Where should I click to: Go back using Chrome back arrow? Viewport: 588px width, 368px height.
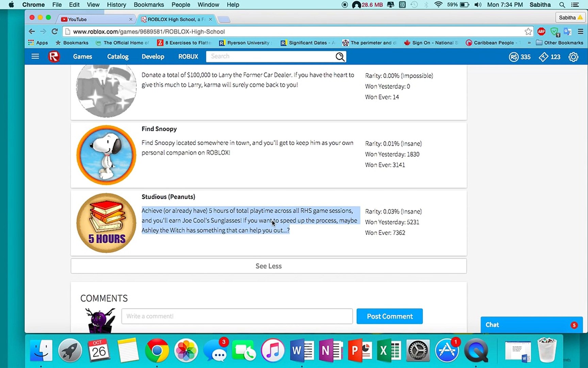coord(32,32)
